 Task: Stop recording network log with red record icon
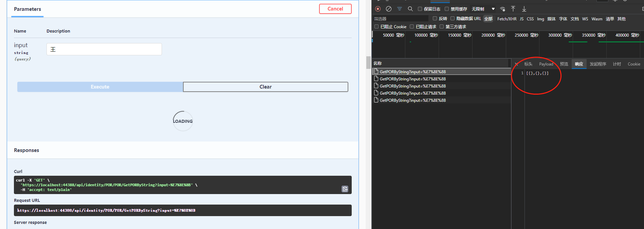378,9
